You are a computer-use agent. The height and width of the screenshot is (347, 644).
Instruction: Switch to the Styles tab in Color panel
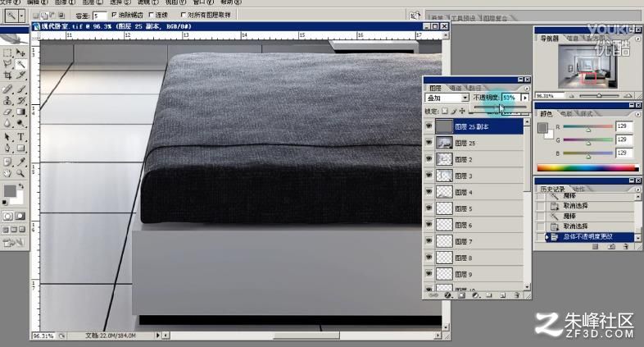pyautogui.click(x=586, y=114)
